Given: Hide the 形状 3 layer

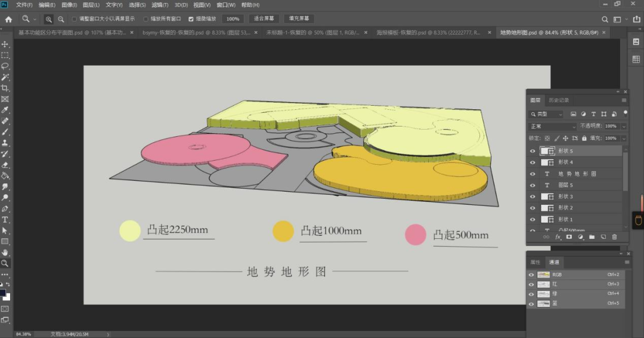Looking at the screenshot, I should [532, 196].
